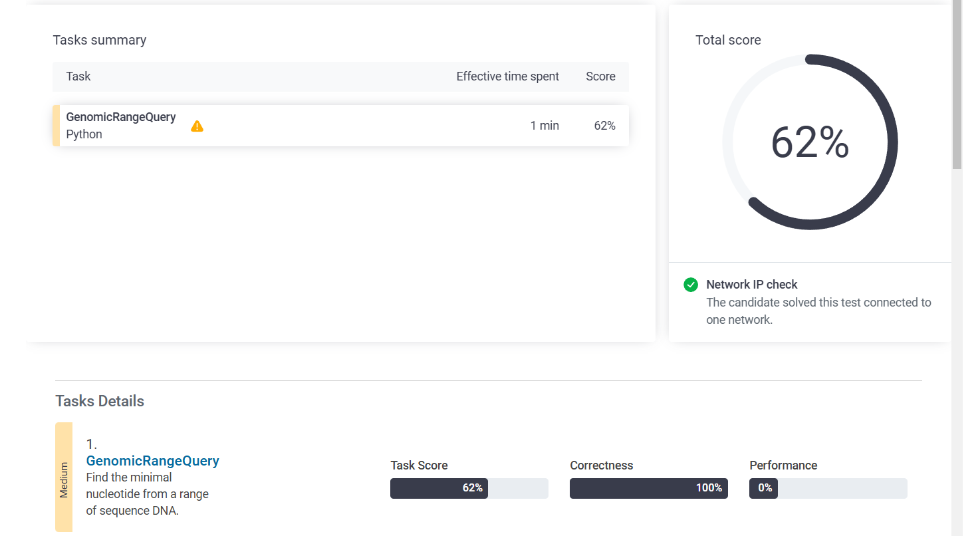The image size is (980, 536).
Task: Click the orange warning triangle icon
Action: 197,126
